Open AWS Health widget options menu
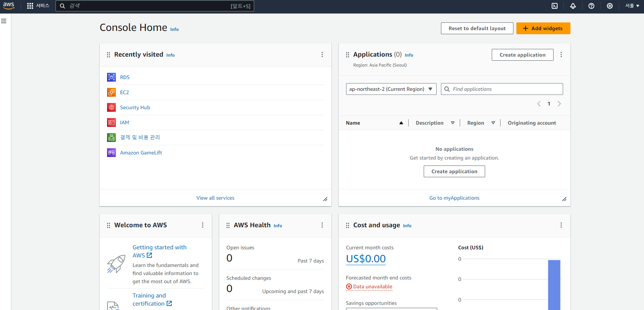The width and height of the screenshot is (644, 310). point(322,225)
